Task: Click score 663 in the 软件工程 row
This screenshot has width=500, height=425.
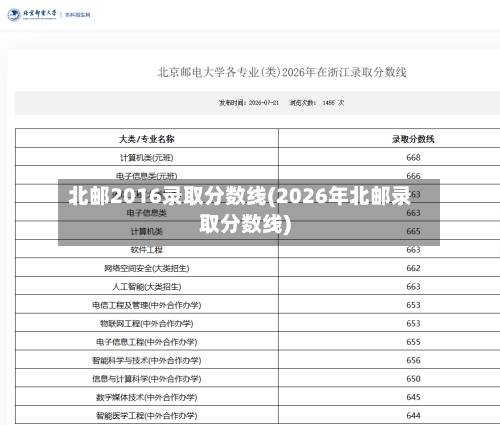Action: 413,250
